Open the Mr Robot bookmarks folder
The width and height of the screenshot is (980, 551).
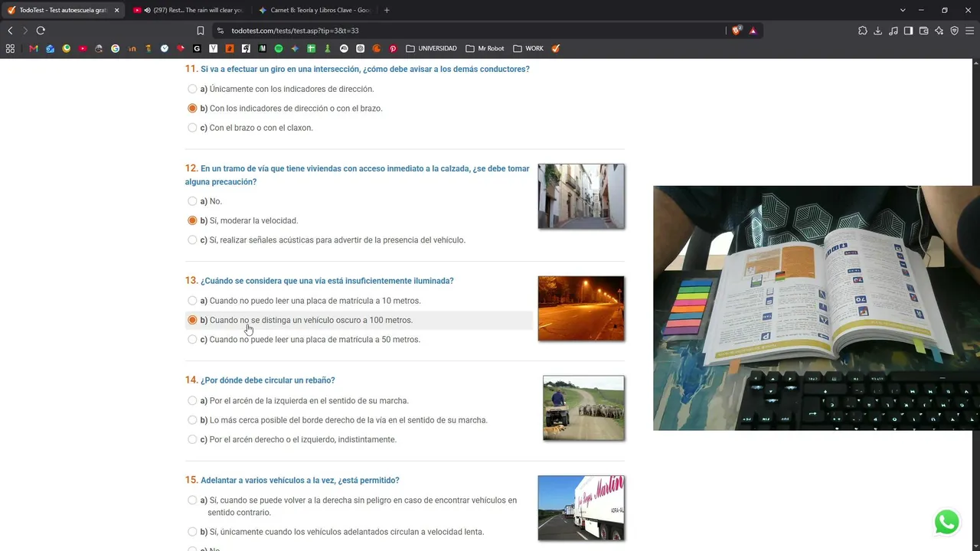(x=485, y=48)
